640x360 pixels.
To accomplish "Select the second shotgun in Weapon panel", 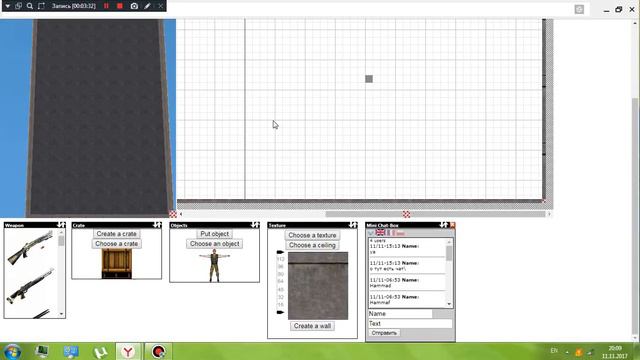I will tap(31, 286).
